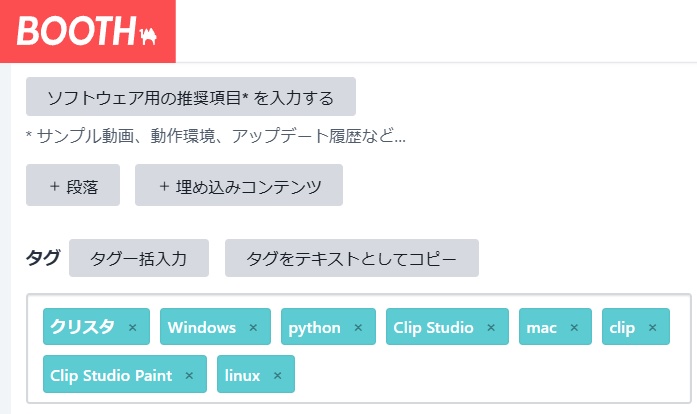Click タグをテキストとしてコピー button

352,258
